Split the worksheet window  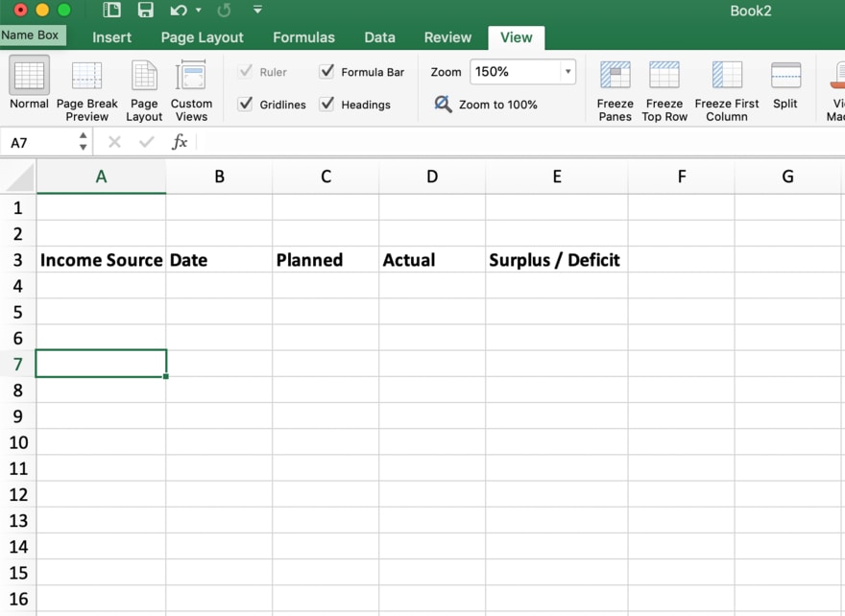coord(785,85)
